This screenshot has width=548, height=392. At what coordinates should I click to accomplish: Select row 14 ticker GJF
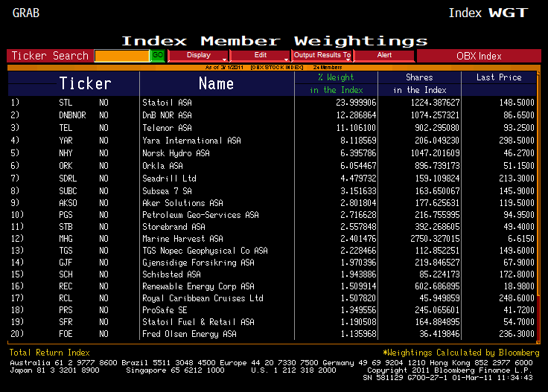click(x=66, y=263)
